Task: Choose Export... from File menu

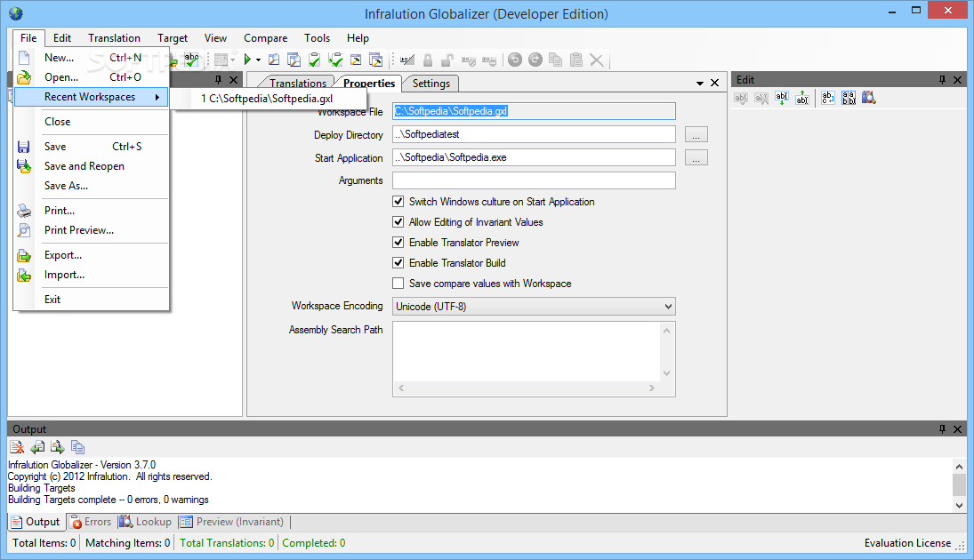Action: (92, 255)
